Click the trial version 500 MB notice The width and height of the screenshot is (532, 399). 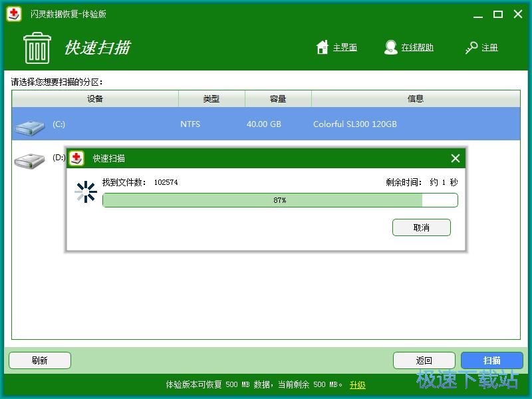(255, 385)
